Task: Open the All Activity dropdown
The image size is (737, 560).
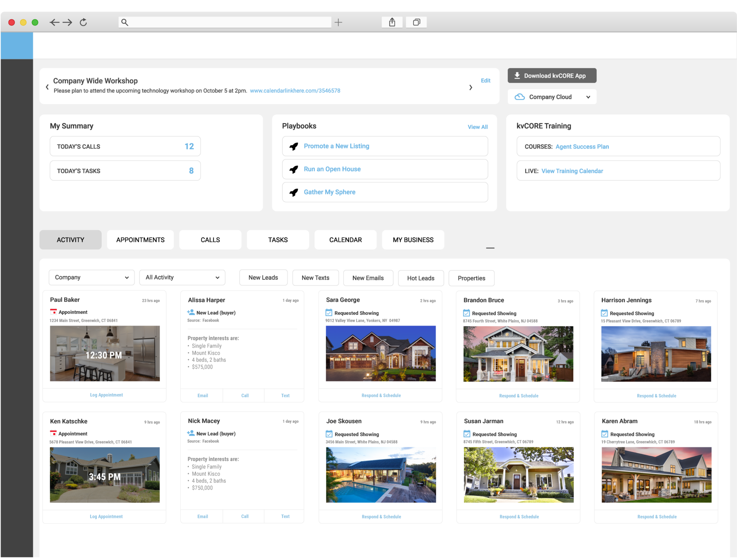Action: tap(182, 277)
